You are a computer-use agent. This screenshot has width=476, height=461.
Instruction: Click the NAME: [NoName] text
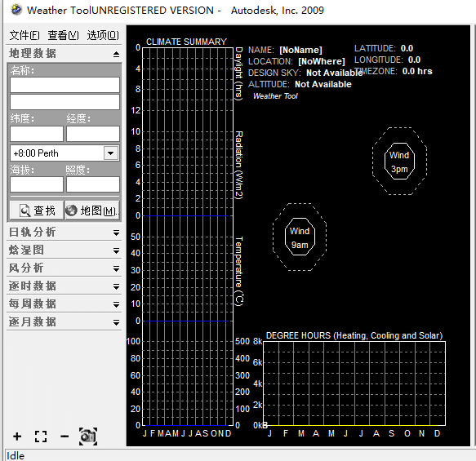click(285, 50)
